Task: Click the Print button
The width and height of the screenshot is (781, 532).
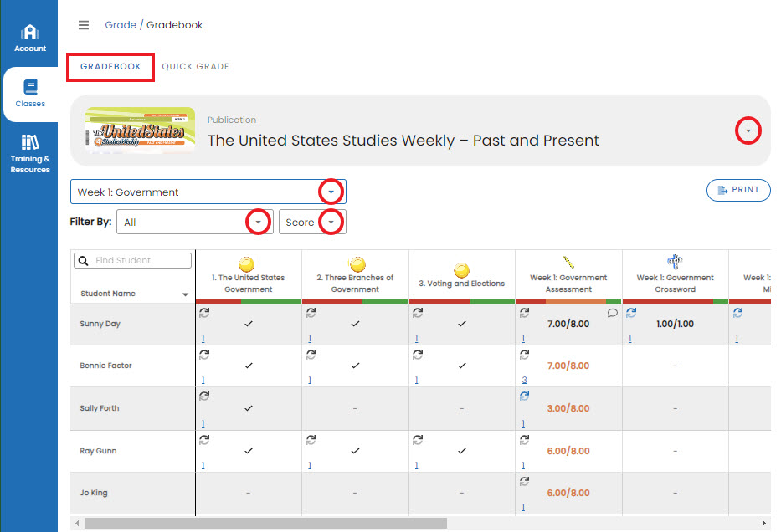Action: coord(738,190)
